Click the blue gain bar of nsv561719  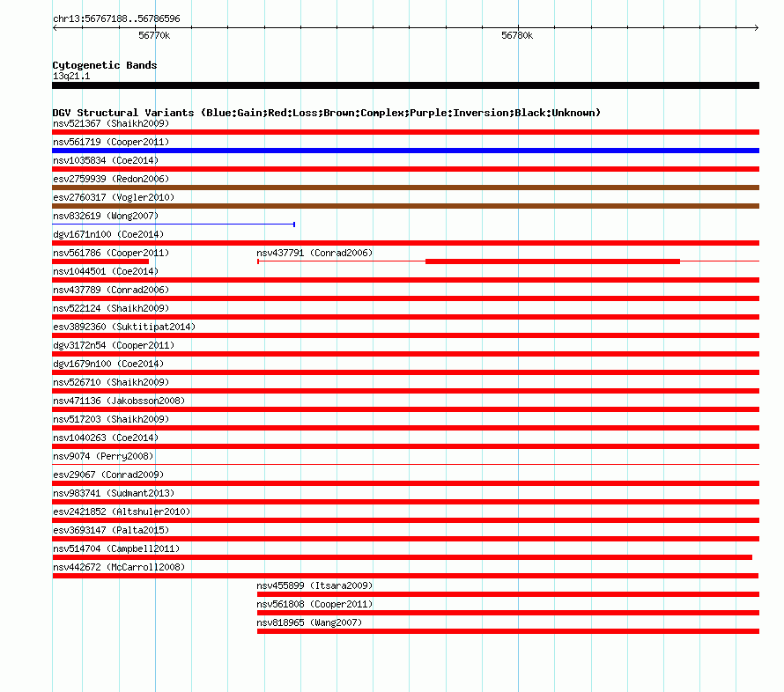[405, 151]
